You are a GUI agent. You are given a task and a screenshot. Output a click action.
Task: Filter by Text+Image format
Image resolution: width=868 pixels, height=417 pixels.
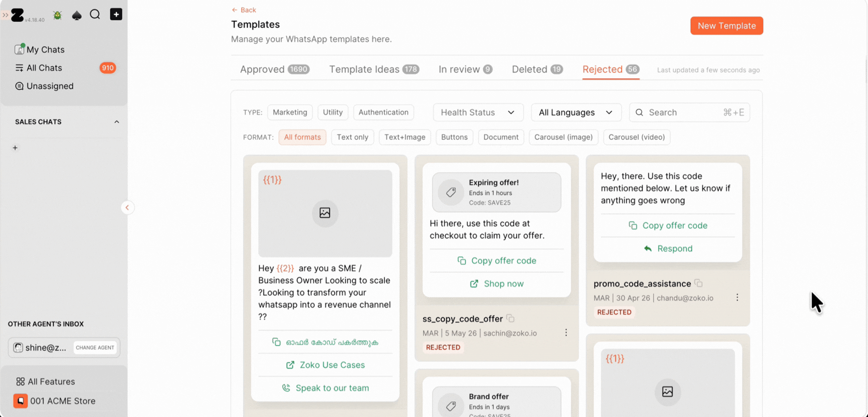click(405, 137)
